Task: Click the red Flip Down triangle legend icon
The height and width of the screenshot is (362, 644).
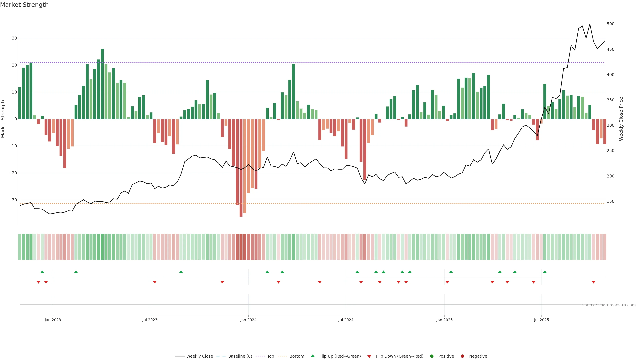Action: point(369,356)
